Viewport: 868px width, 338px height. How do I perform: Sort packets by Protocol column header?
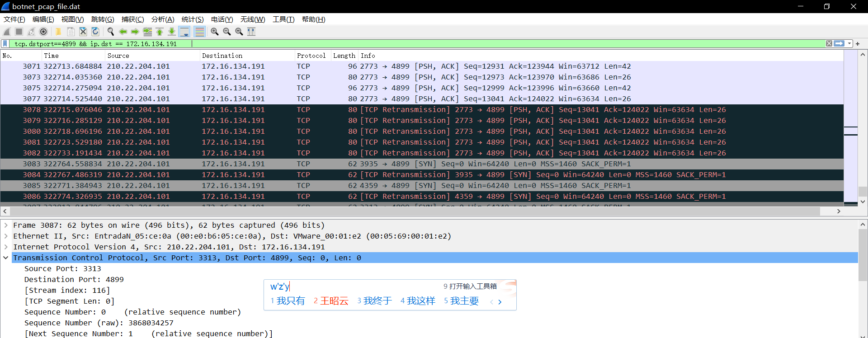point(312,56)
